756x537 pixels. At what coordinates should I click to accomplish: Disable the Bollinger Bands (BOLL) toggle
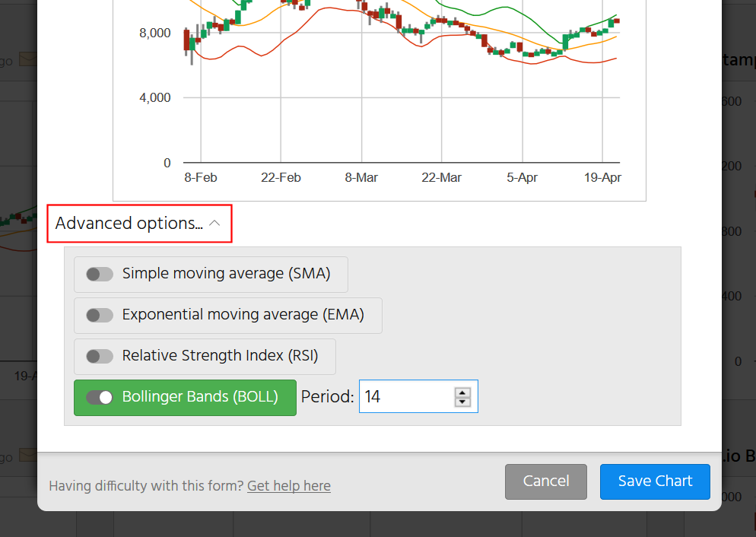[x=100, y=397]
